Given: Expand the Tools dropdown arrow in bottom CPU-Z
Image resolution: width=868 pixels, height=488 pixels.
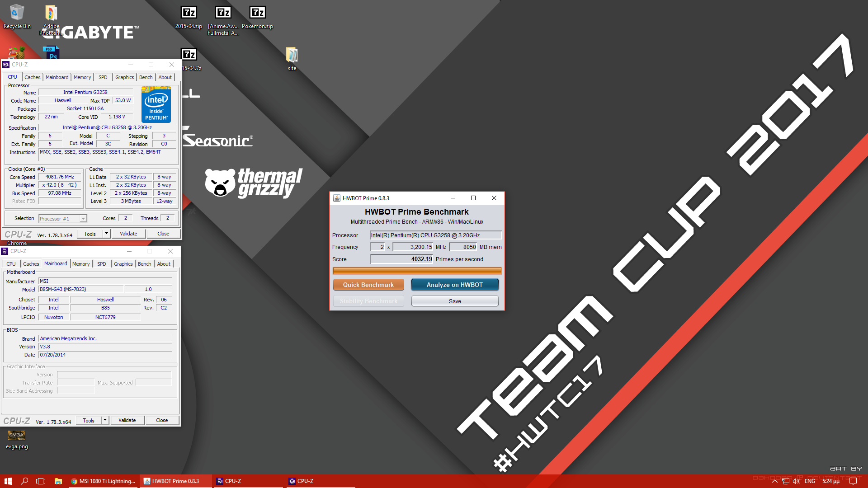Looking at the screenshot, I should tap(105, 420).
